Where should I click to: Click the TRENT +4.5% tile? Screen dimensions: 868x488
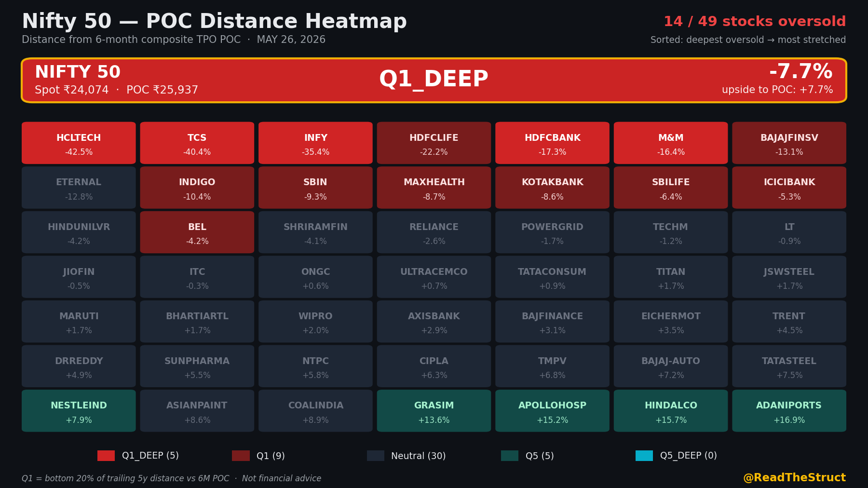[789, 322]
